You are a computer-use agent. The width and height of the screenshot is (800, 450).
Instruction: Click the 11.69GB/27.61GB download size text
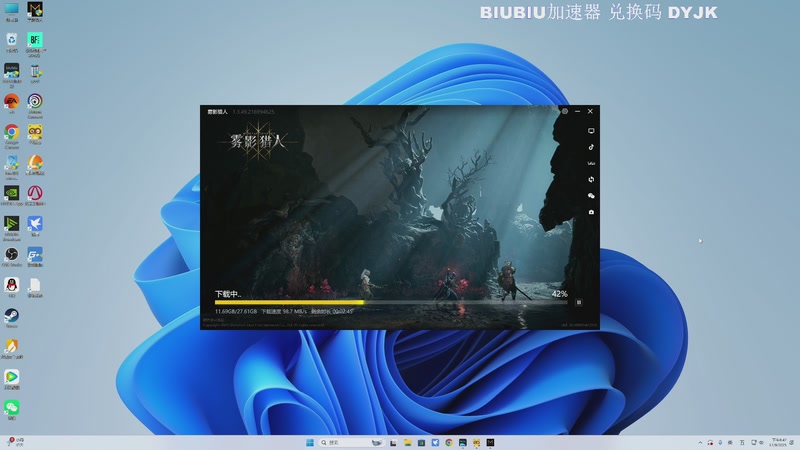(236, 311)
